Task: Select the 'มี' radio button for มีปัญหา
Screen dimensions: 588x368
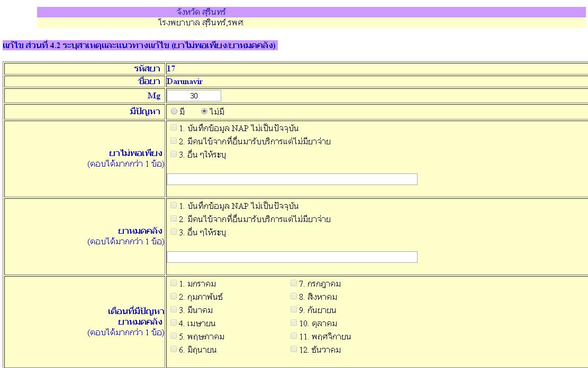Action: 174,112
